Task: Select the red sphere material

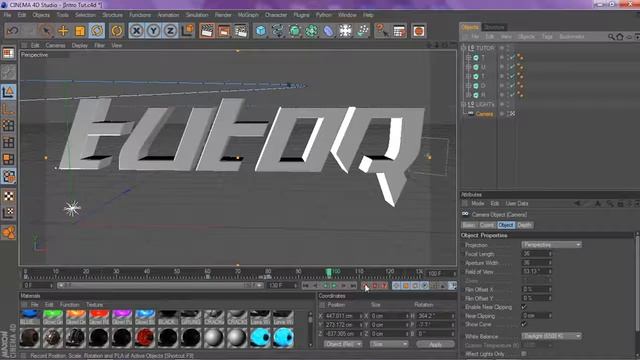Action: click(144, 338)
